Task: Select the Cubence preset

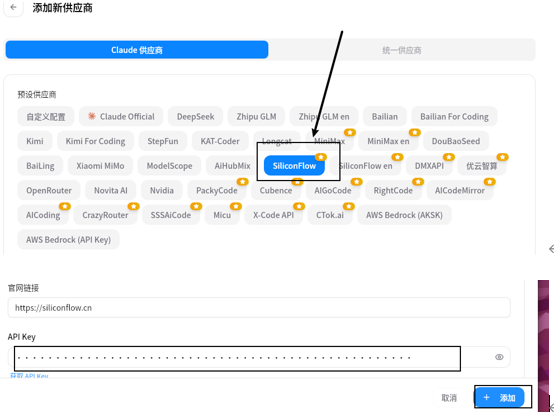Action: 276,190
